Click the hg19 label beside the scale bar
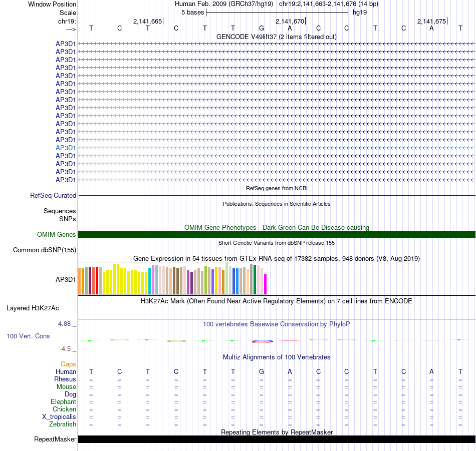 360,13
